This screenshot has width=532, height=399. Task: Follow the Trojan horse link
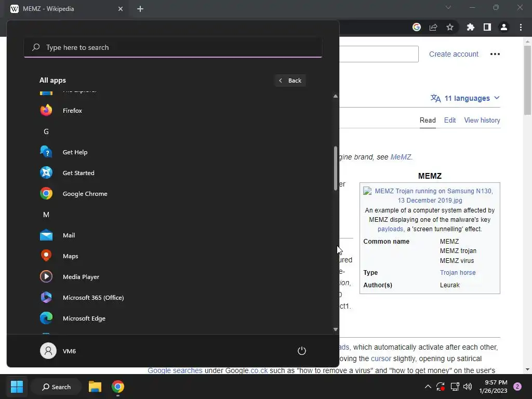click(458, 272)
